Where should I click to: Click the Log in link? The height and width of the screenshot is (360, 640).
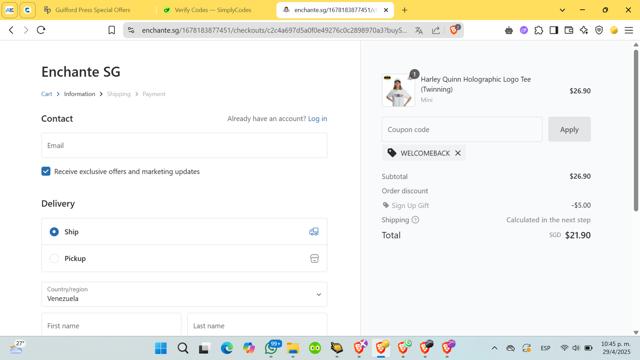pos(318,119)
